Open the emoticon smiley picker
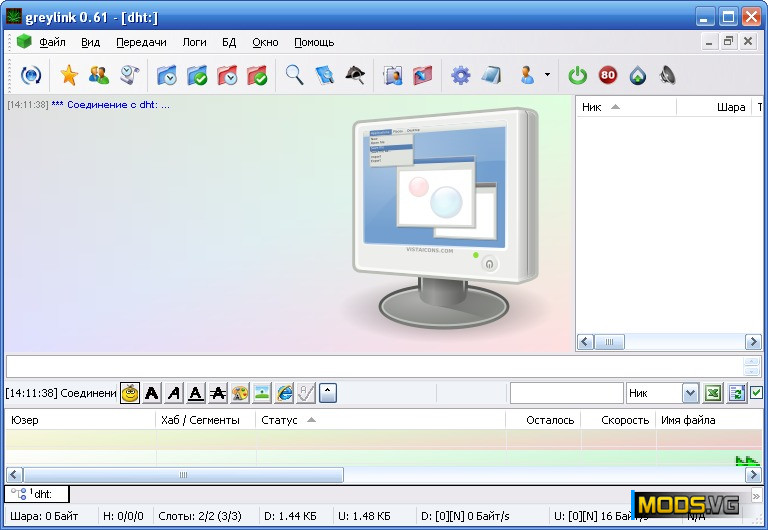768x530 pixels. coord(130,393)
